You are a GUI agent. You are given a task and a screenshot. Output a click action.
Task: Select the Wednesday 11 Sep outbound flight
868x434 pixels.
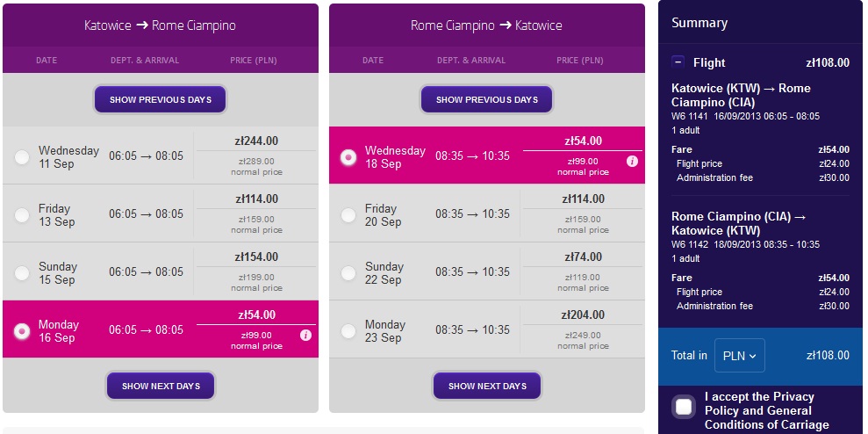[x=22, y=157]
